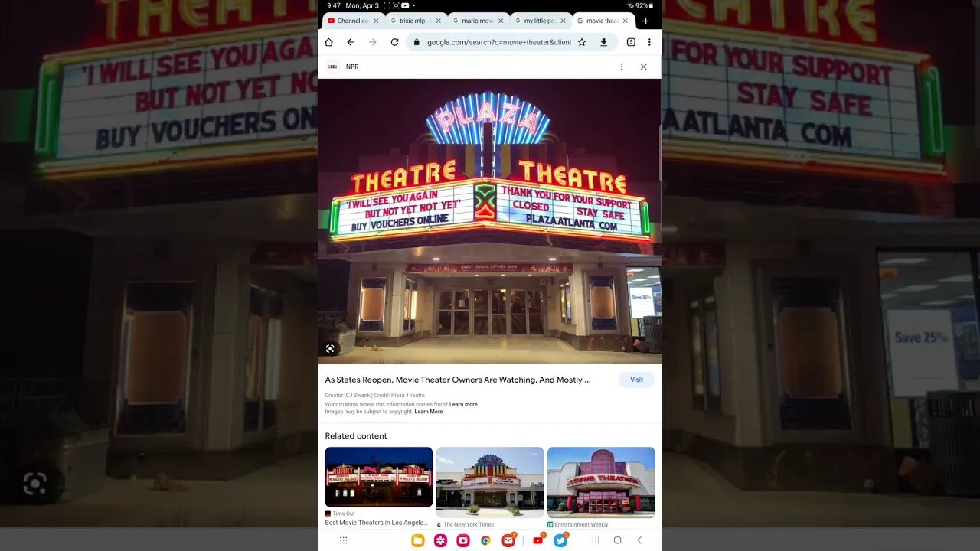Search image with Google Lens icon

(330, 348)
